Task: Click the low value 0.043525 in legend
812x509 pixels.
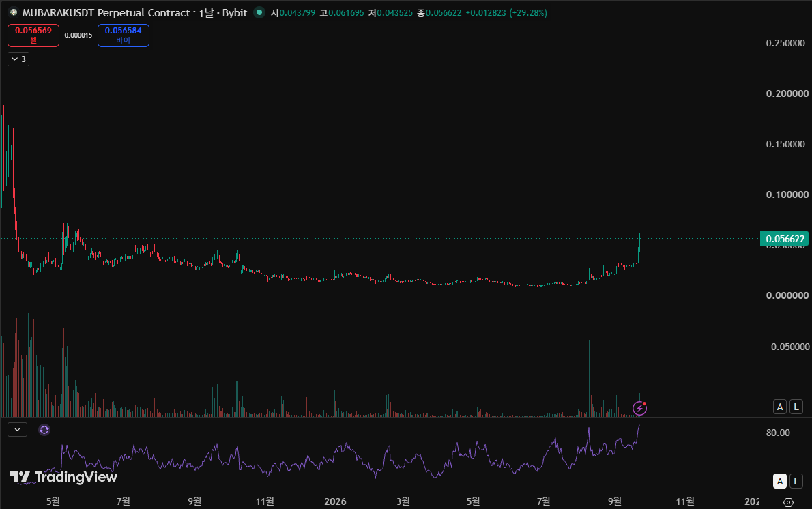Action: [x=394, y=12]
